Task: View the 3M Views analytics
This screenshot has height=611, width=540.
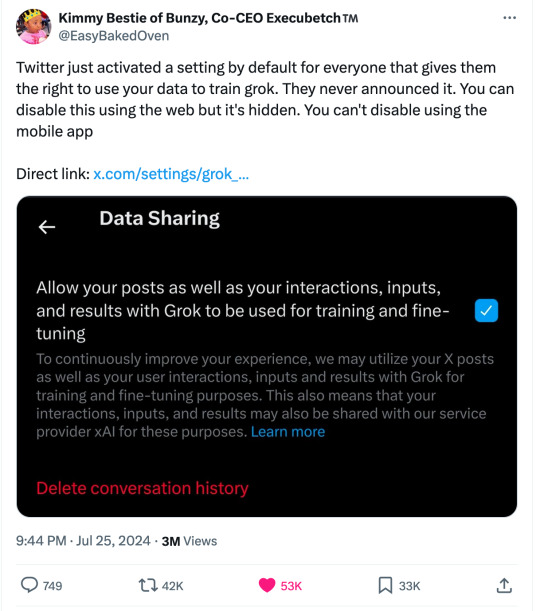Action: pos(189,541)
